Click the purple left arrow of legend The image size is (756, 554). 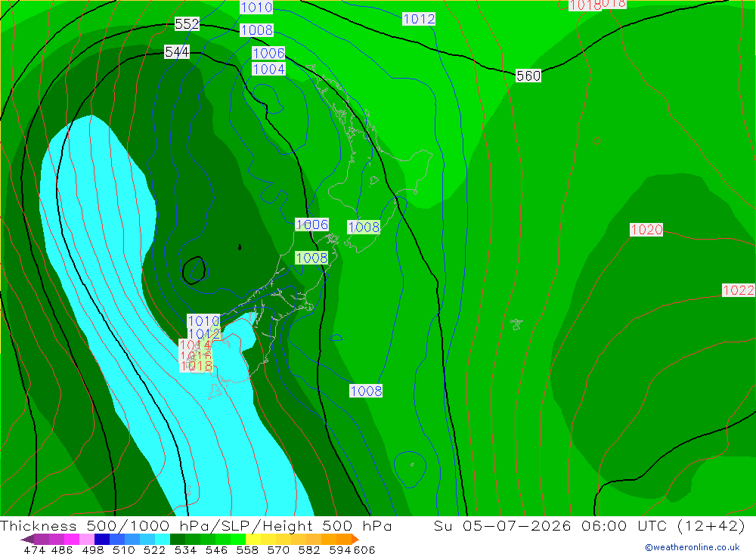pos(27,539)
